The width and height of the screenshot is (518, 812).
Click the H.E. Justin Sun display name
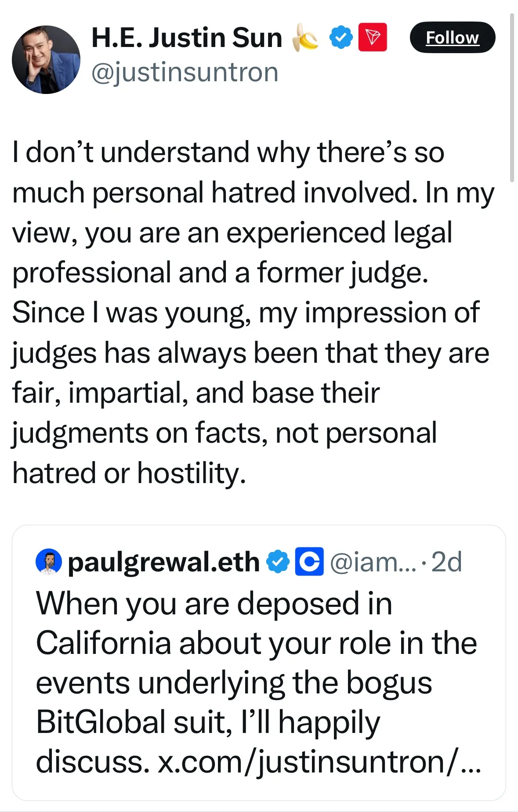pos(187,38)
